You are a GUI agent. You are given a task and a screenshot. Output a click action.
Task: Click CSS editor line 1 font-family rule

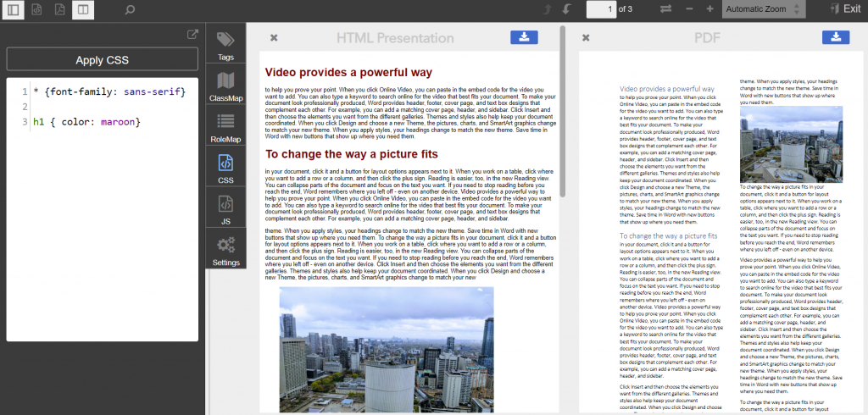pos(109,91)
